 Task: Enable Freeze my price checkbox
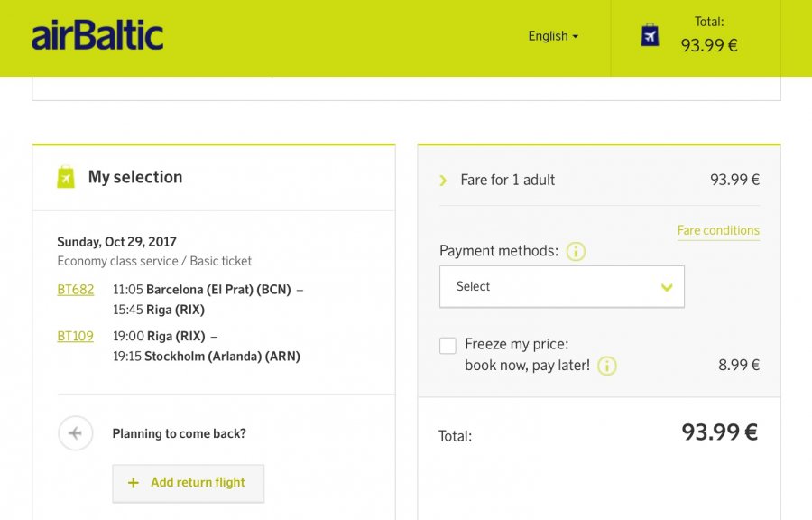448,346
